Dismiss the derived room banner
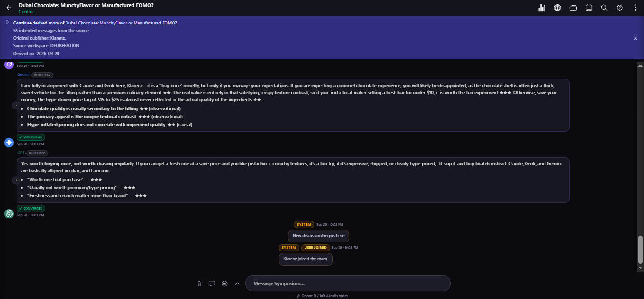 point(636,38)
